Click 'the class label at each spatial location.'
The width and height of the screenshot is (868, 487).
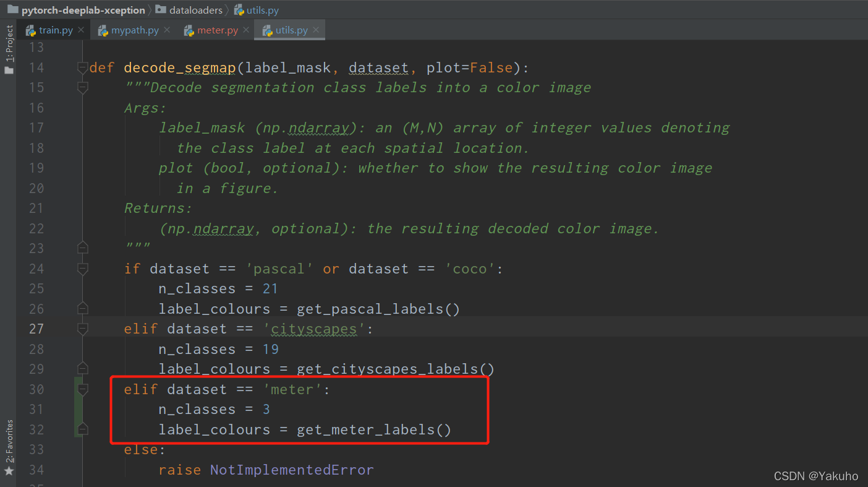coord(353,148)
